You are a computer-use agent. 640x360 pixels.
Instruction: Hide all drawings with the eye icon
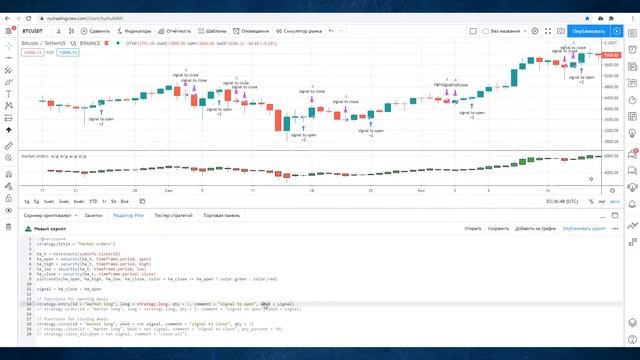tap(9, 211)
